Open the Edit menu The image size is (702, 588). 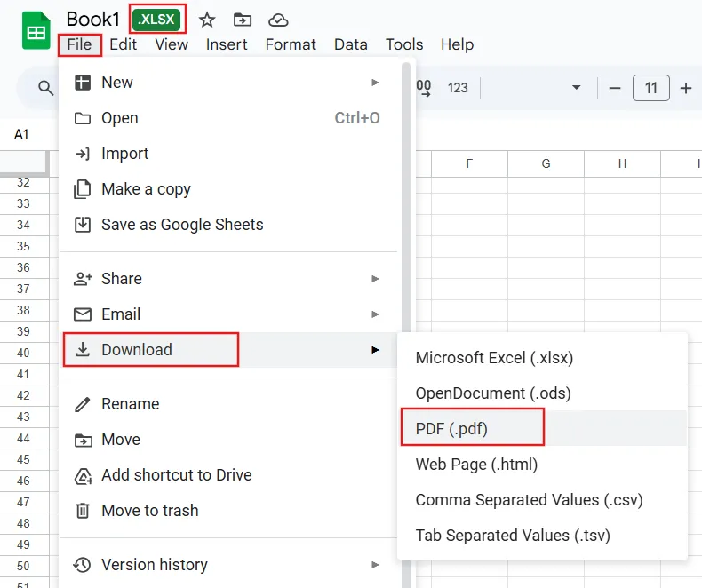click(123, 44)
